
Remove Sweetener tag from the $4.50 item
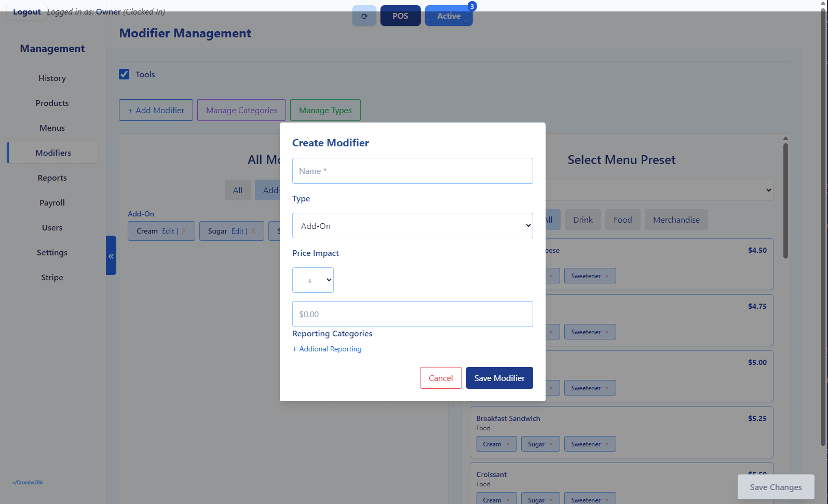[x=607, y=276]
